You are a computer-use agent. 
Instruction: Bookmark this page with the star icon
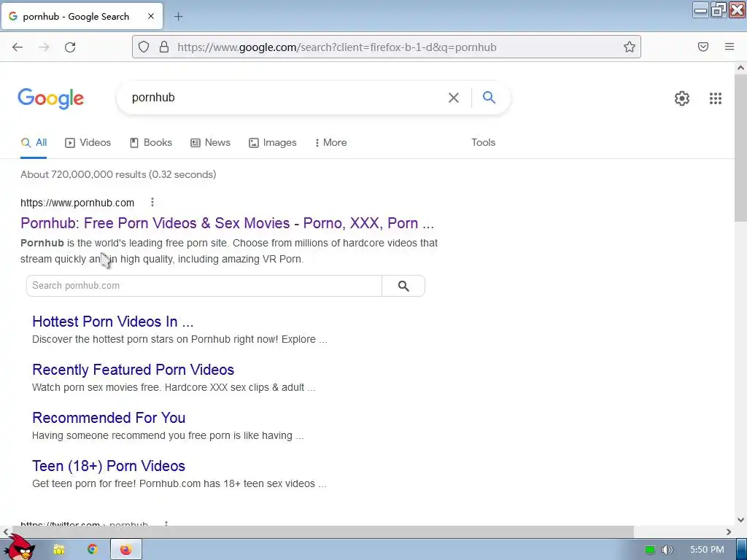[630, 47]
